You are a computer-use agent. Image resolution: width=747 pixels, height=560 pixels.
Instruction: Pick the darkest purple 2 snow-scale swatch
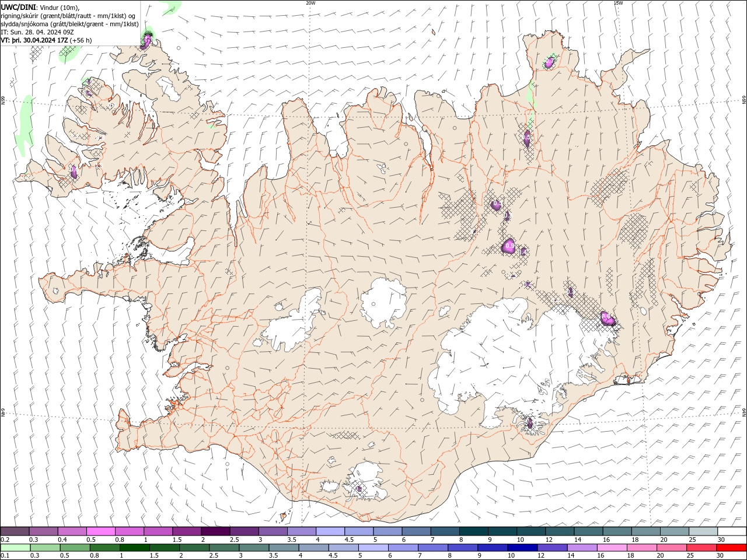click(x=215, y=531)
